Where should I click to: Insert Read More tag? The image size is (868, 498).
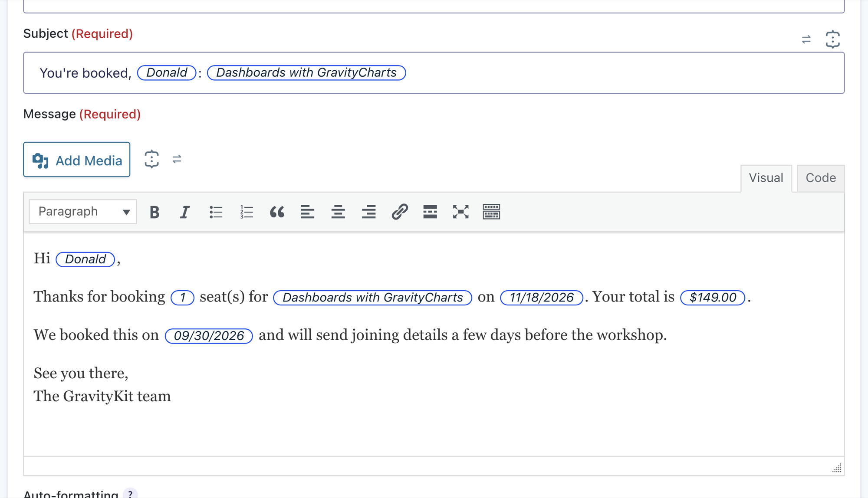[430, 212]
